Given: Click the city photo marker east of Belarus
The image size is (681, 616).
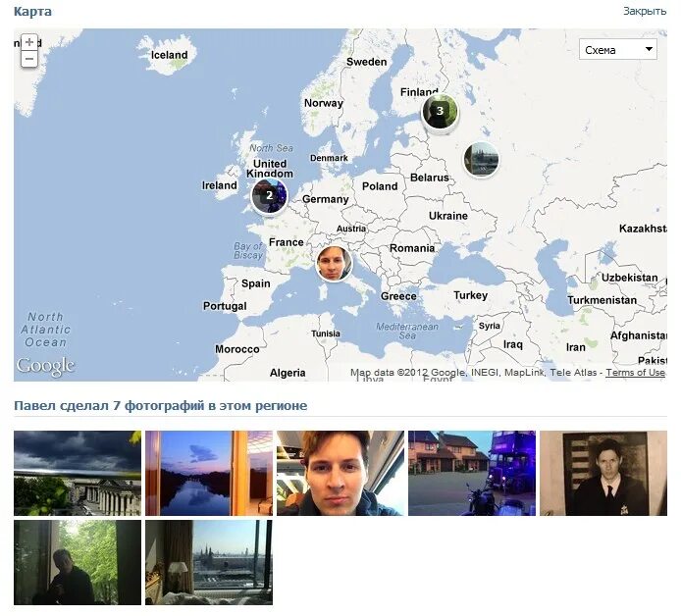Looking at the screenshot, I should (x=481, y=159).
